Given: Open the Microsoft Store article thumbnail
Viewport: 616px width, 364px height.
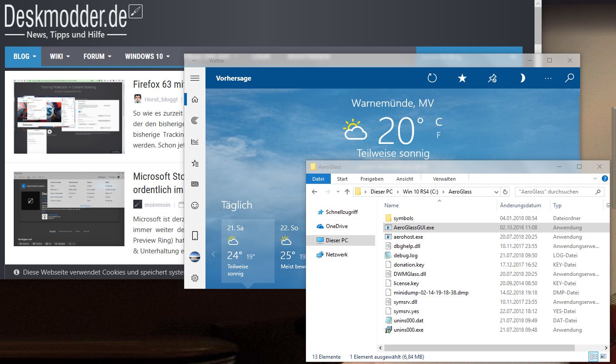Looking at the screenshot, I should point(69,209).
